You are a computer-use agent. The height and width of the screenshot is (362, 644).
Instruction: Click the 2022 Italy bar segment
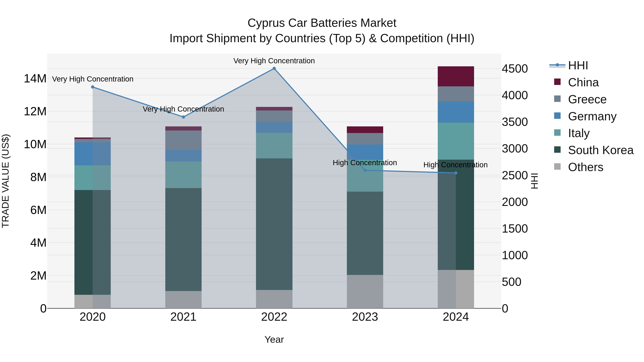coord(274,146)
